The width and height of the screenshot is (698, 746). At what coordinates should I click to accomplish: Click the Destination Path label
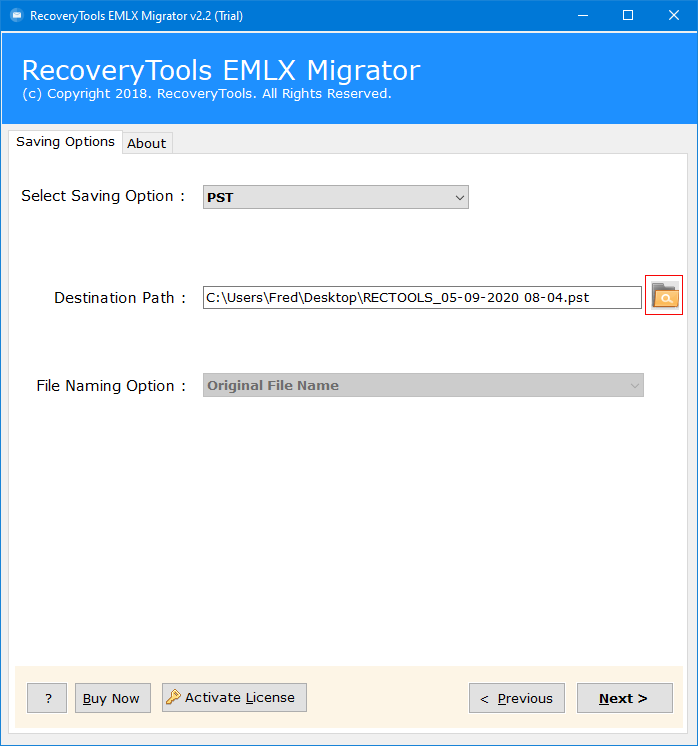coord(119,298)
